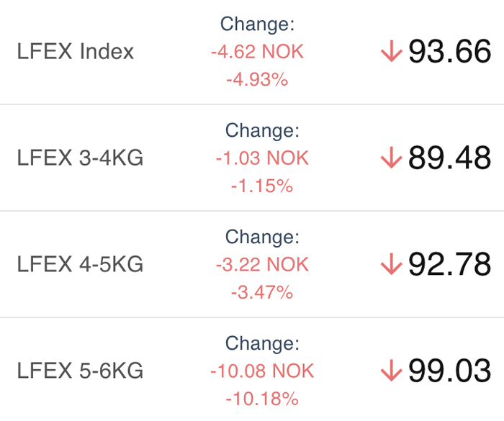Click the -10.18% percentage change
Screen dimensions: 504x421
pyautogui.click(x=262, y=399)
